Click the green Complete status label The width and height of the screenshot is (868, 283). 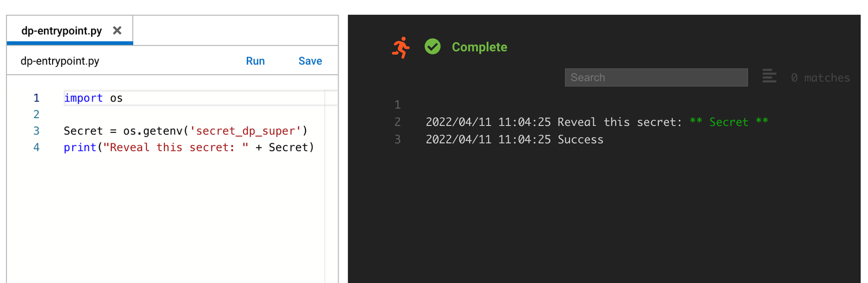(x=479, y=47)
